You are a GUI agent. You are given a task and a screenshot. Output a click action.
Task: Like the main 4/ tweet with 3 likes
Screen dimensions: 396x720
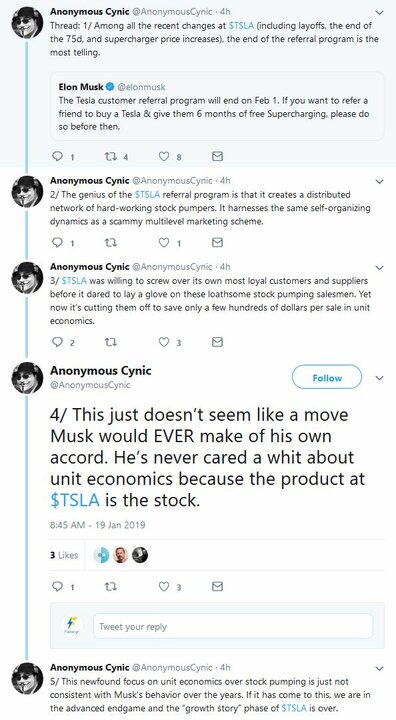[164, 586]
